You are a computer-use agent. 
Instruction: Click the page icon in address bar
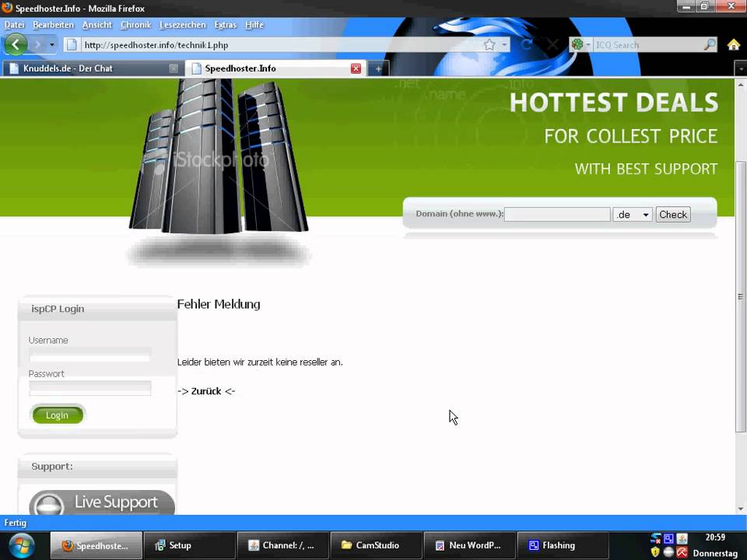[72, 45]
